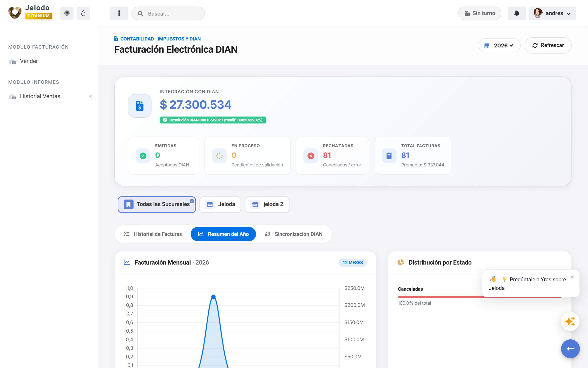Expand Historial Ventas submenu arrow

point(91,96)
